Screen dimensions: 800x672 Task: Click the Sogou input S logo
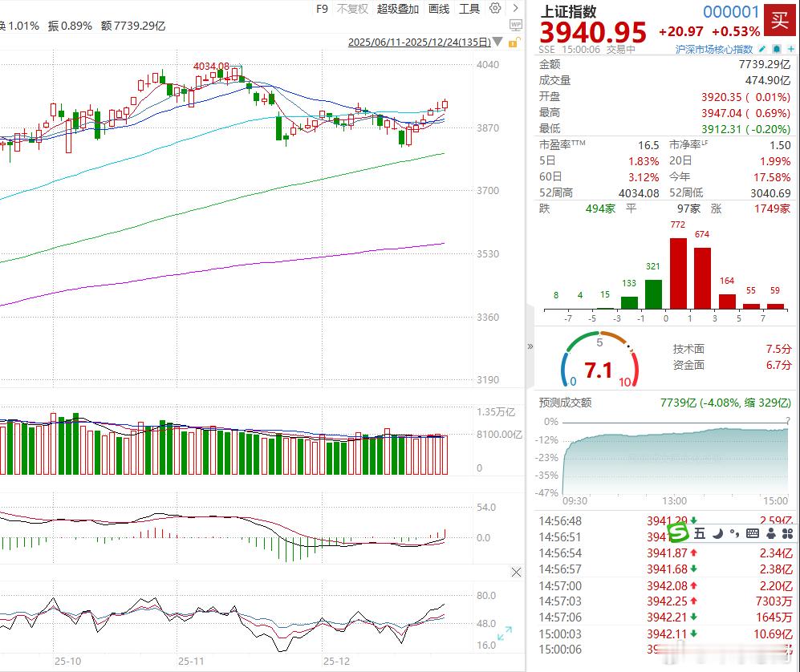[x=678, y=533]
